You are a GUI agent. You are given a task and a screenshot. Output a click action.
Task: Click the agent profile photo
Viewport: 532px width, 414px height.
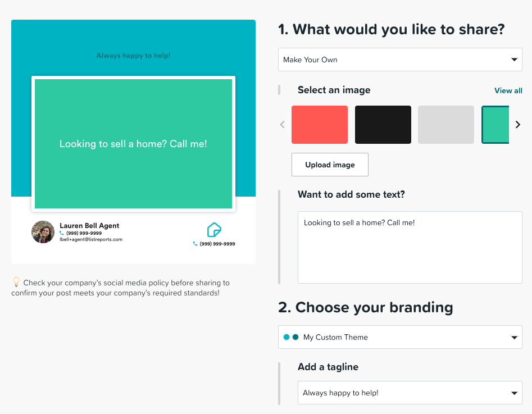[x=43, y=232]
